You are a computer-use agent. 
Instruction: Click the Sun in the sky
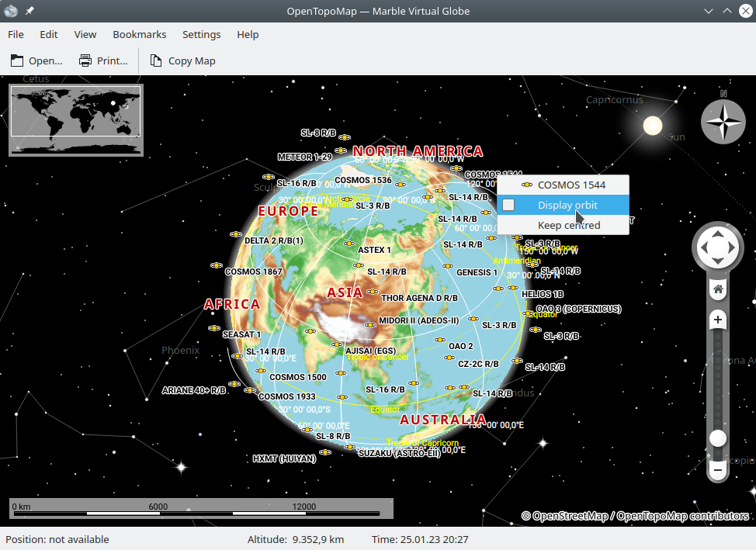(652, 126)
